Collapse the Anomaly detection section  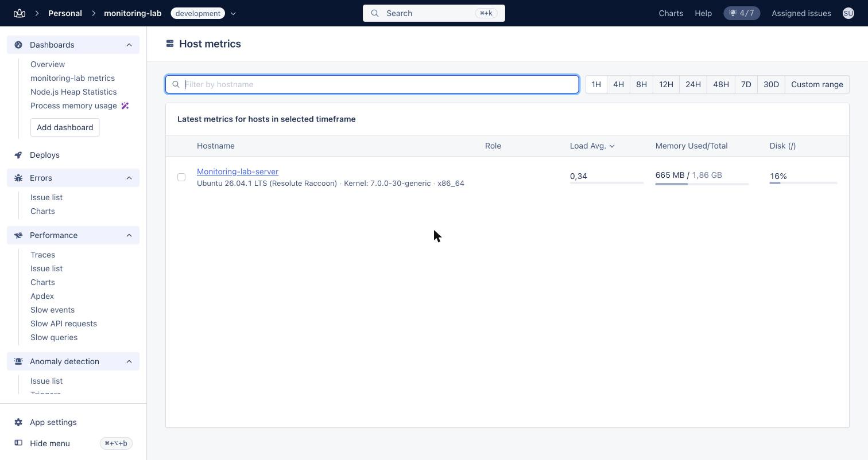pos(129,361)
